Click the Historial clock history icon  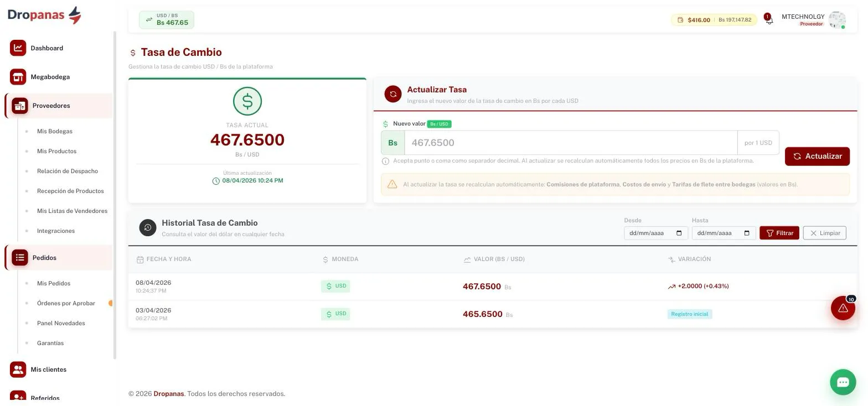click(x=148, y=227)
